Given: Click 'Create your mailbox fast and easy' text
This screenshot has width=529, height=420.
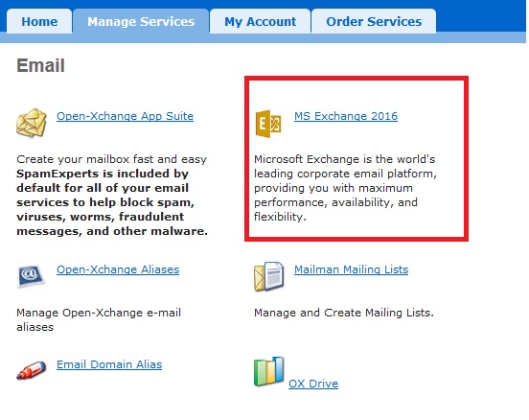Looking at the screenshot, I should pyautogui.click(x=112, y=159).
